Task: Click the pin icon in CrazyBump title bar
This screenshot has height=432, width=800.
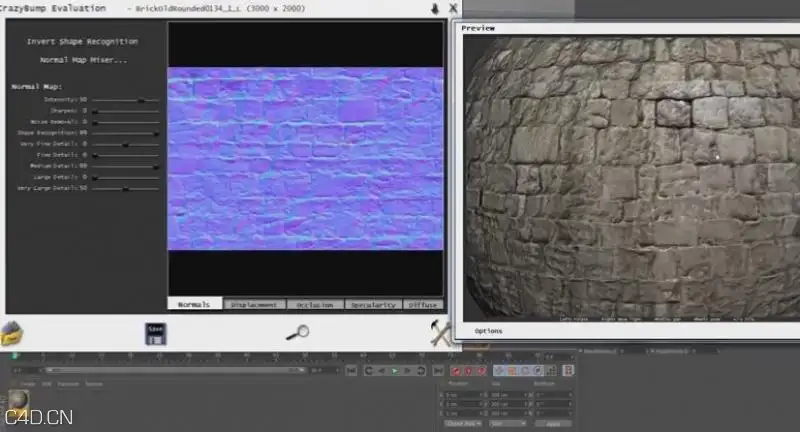Action: pyautogui.click(x=435, y=9)
